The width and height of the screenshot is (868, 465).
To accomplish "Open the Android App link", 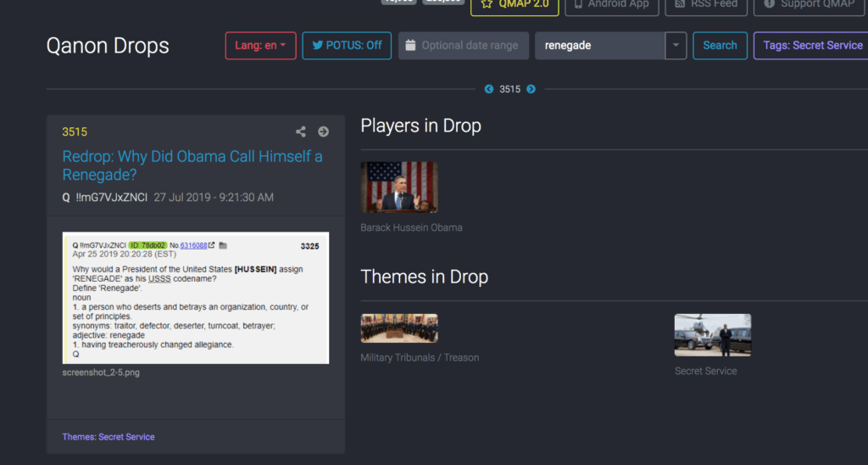I will point(610,5).
